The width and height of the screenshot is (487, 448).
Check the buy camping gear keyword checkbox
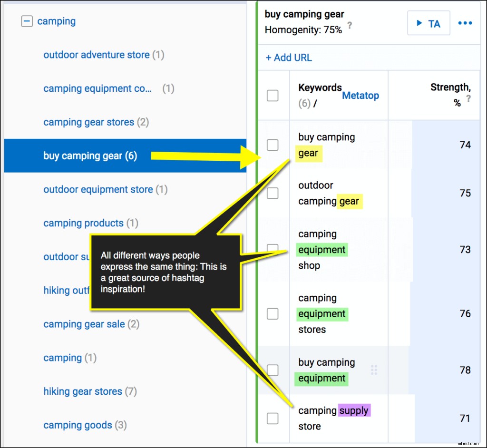coord(273,145)
